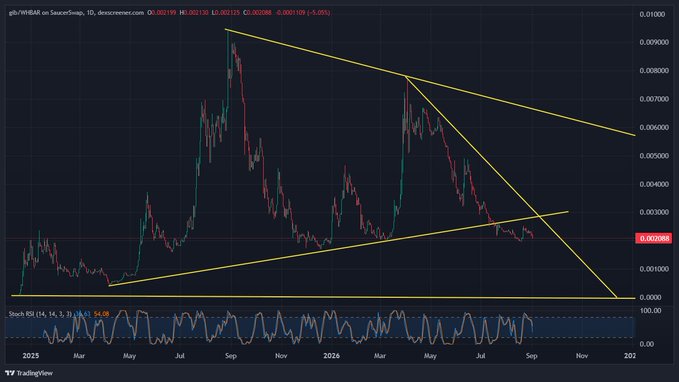The height and width of the screenshot is (382, 679).
Task: Click the 0.005000 price axis label
Action: click(653, 155)
